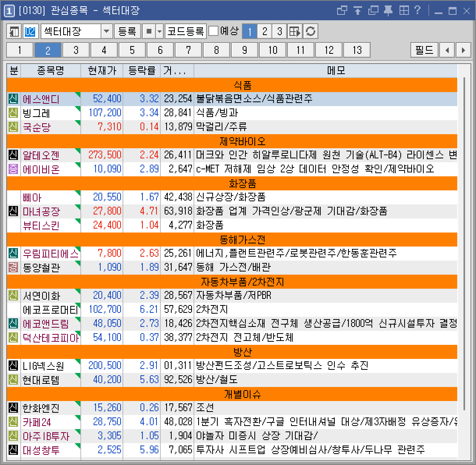Click the black square ■ toolbar button
476x465 pixels.
(149, 32)
